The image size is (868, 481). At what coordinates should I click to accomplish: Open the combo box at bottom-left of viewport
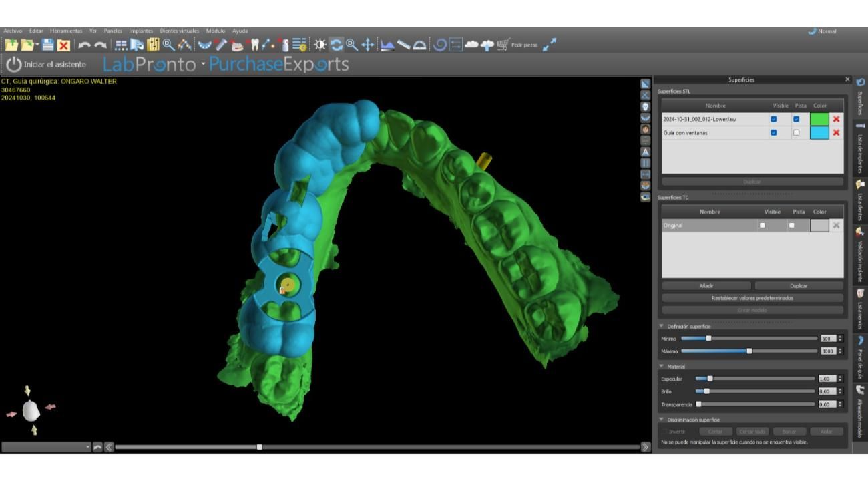46,447
